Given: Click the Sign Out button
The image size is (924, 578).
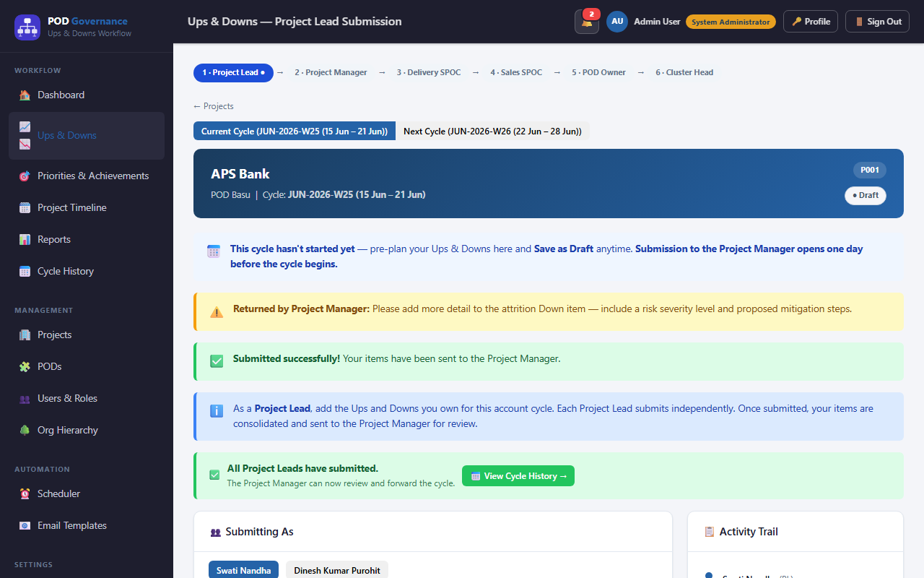Looking at the screenshot, I should click(877, 22).
